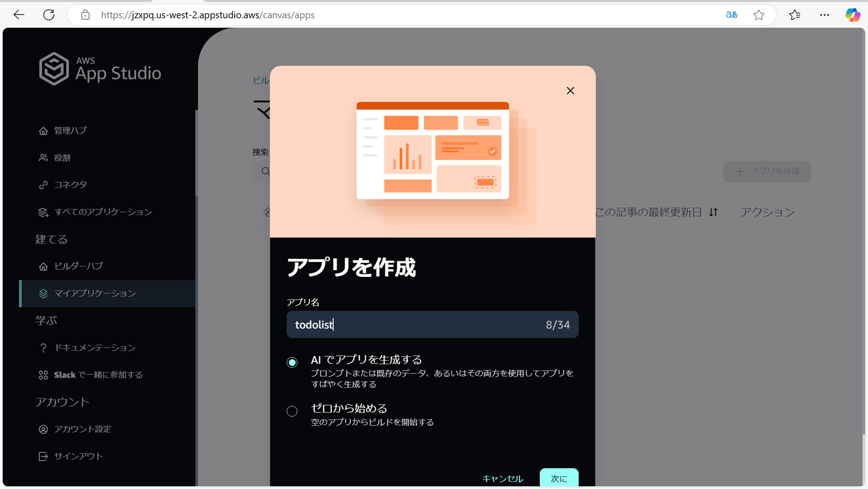The image size is (868, 489).
Task: Open コネクタ link icon in sidebar
Action: 43,185
